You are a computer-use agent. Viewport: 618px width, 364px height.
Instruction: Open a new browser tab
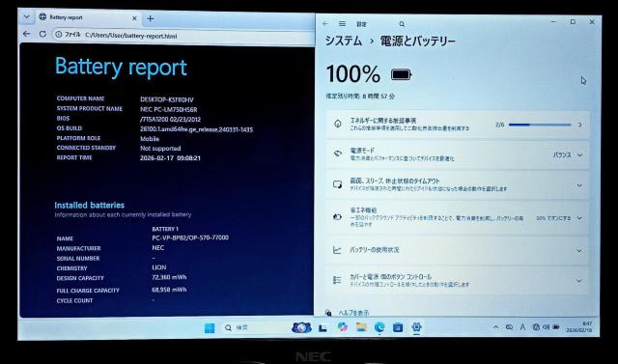tap(151, 18)
